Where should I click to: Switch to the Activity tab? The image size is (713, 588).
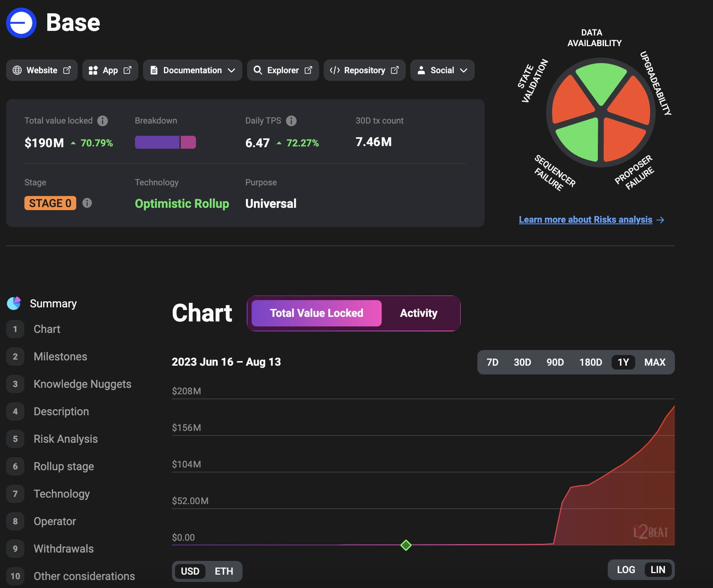tap(418, 313)
